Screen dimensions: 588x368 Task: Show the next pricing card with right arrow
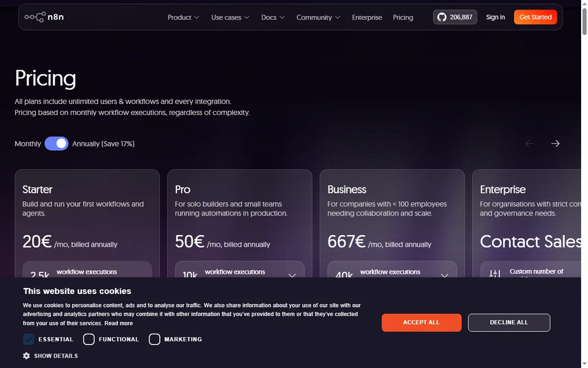555,143
